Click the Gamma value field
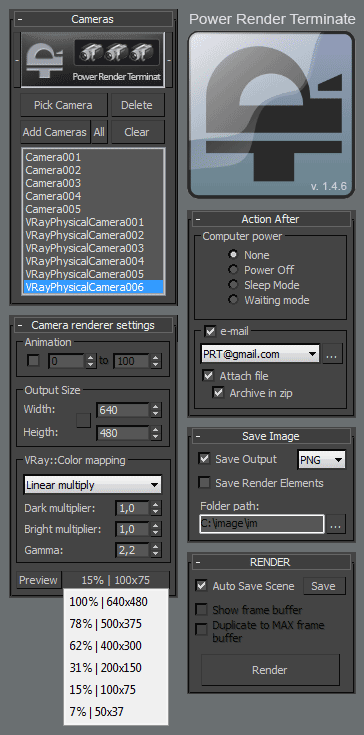 coord(133,550)
